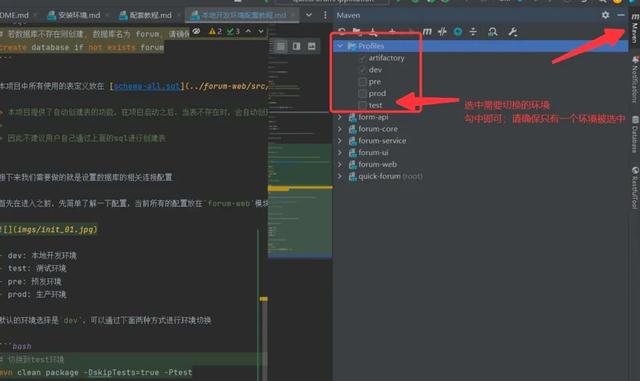Expand the forum-core module node

[x=340, y=129]
